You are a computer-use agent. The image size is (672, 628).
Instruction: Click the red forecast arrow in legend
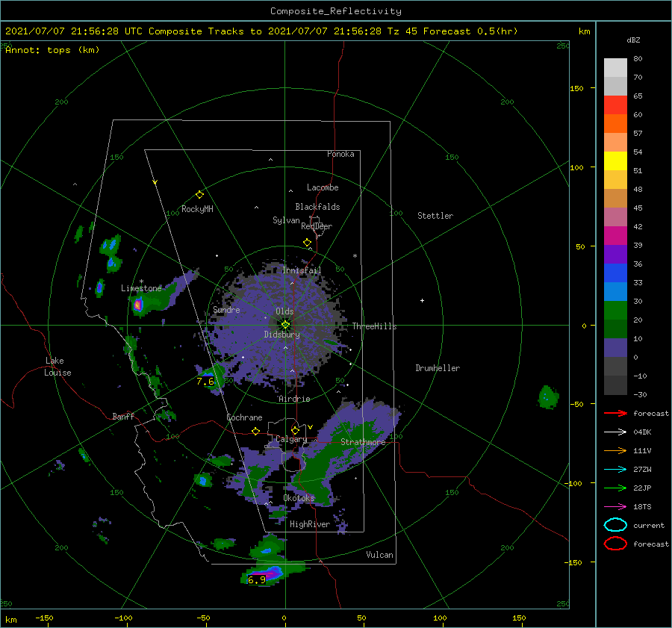615,413
